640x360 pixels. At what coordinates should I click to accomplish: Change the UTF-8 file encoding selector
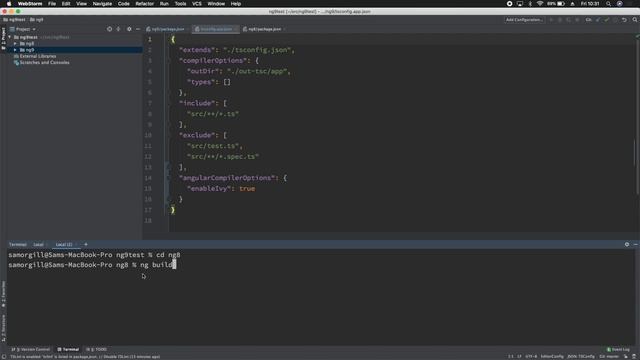[531, 356]
